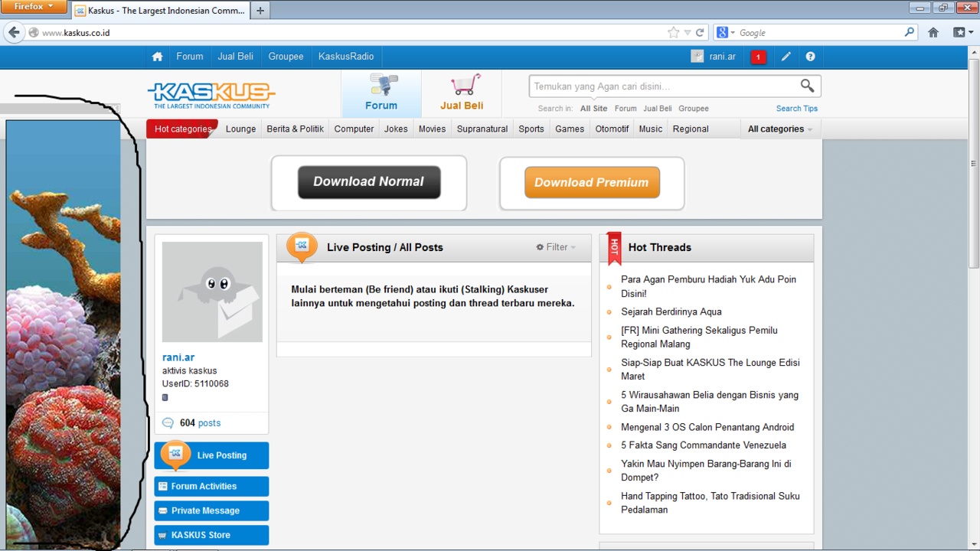Open the Music category
The width and height of the screenshot is (980, 551).
(651, 129)
